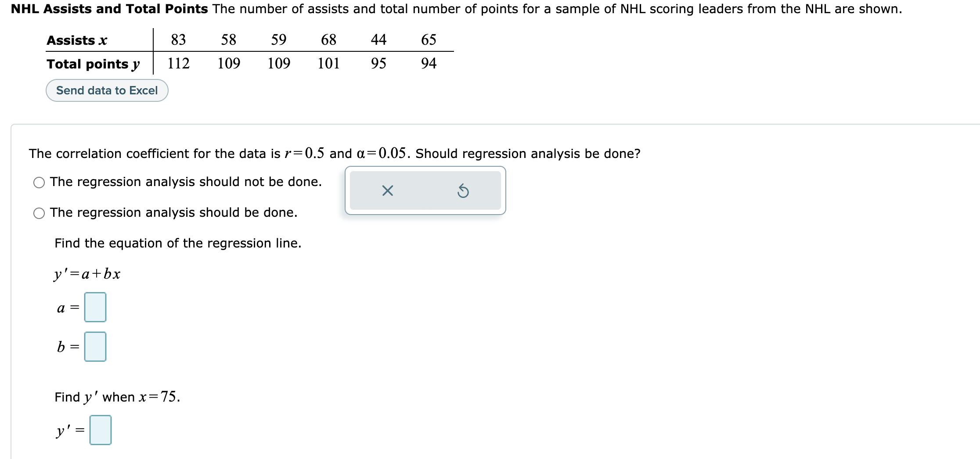980x459 pixels.
Task: Select 'The regression analysis should be done'
Action: [x=38, y=213]
